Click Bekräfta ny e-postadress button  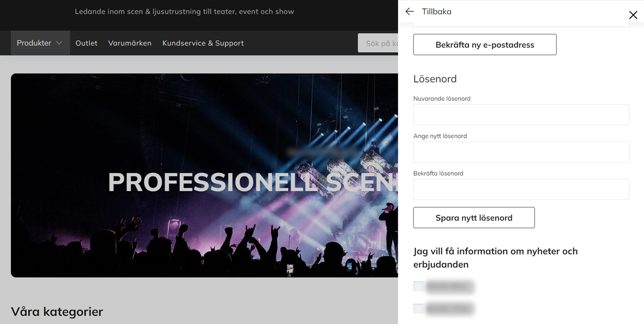point(485,45)
